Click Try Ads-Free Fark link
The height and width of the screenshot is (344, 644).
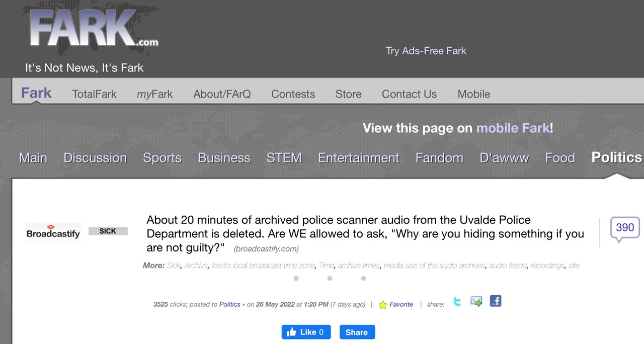pos(426,51)
